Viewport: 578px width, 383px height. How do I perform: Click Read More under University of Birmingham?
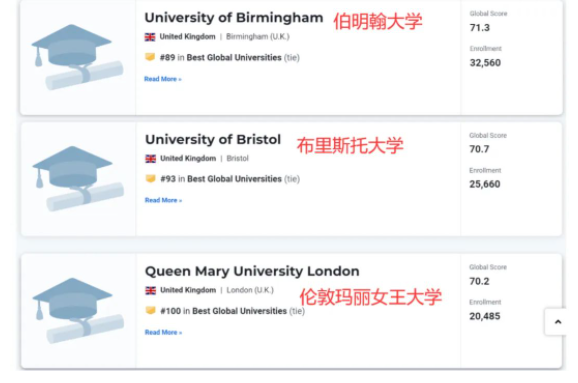pos(163,79)
